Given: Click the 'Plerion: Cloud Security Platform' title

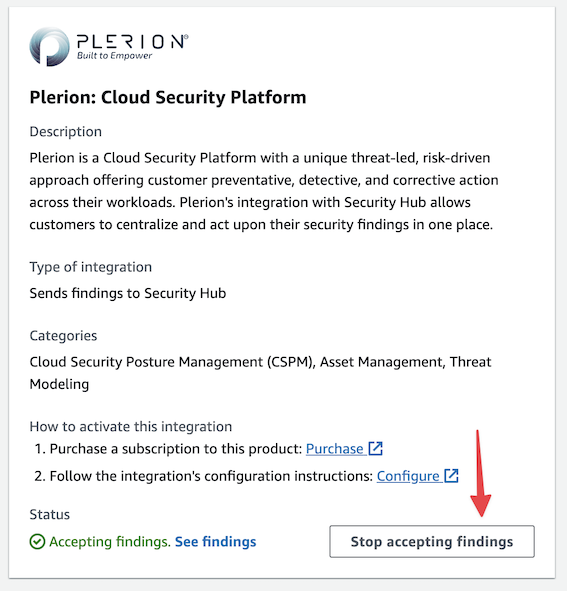Looking at the screenshot, I should (x=168, y=97).
